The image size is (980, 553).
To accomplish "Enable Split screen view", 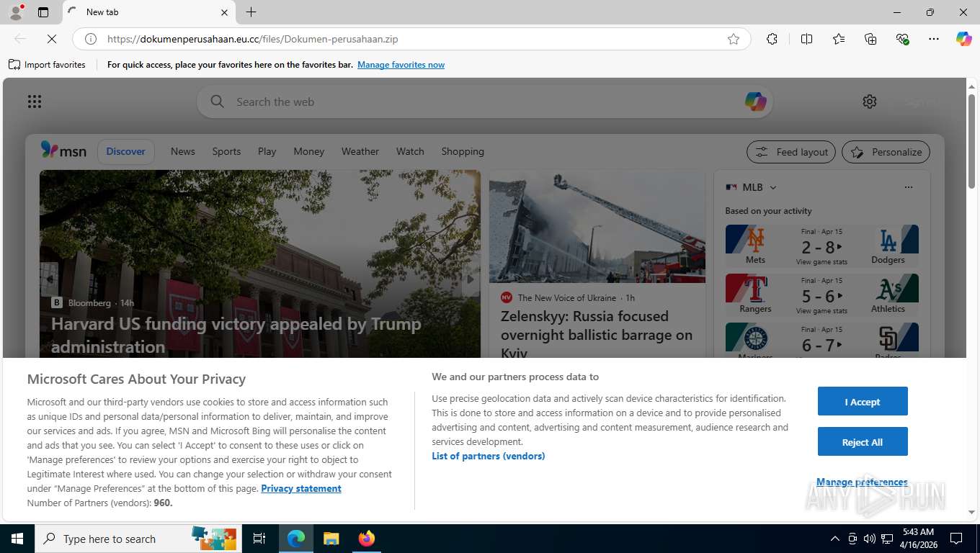I will [806, 39].
